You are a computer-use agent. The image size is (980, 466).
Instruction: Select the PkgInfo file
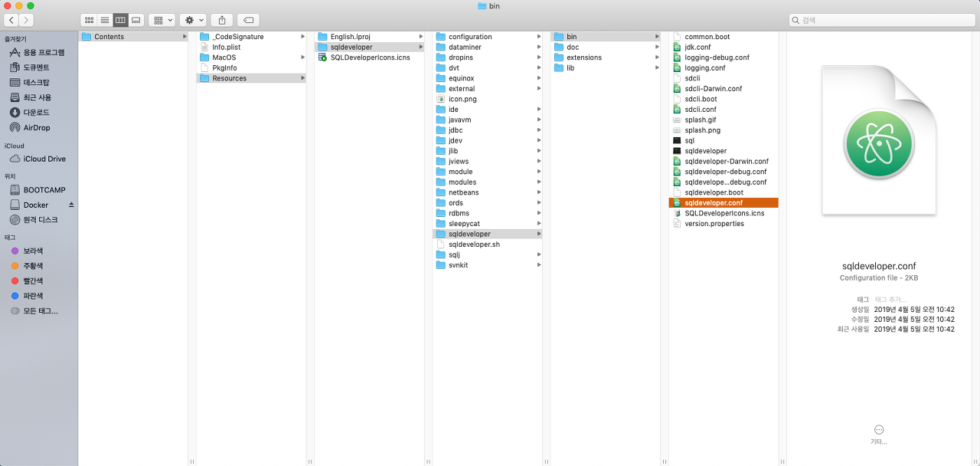click(251, 67)
